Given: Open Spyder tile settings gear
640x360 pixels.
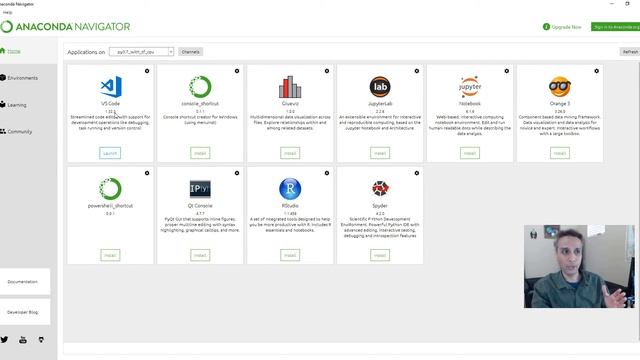Looking at the screenshot, I should [417, 173].
